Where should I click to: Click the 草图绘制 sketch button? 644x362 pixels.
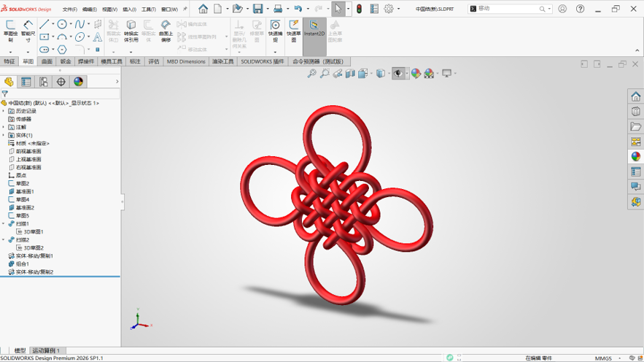point(10,31)
